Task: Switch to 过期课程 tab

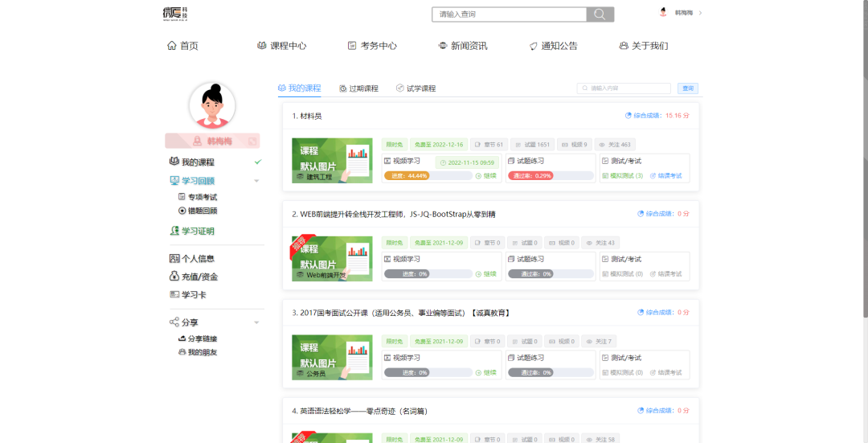Action: (x=358, y=88)
